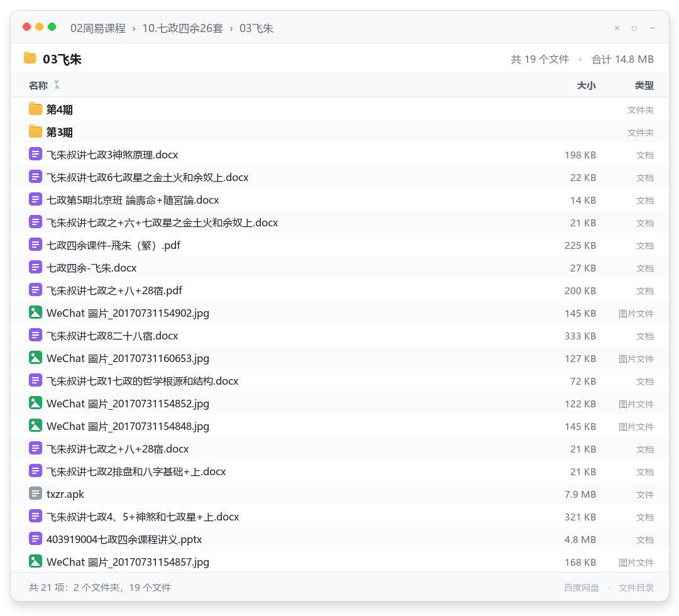The width and height of the screenshot is (679, 616).
Task: Click the txzr.apk file name
Action: coord(65,494)
